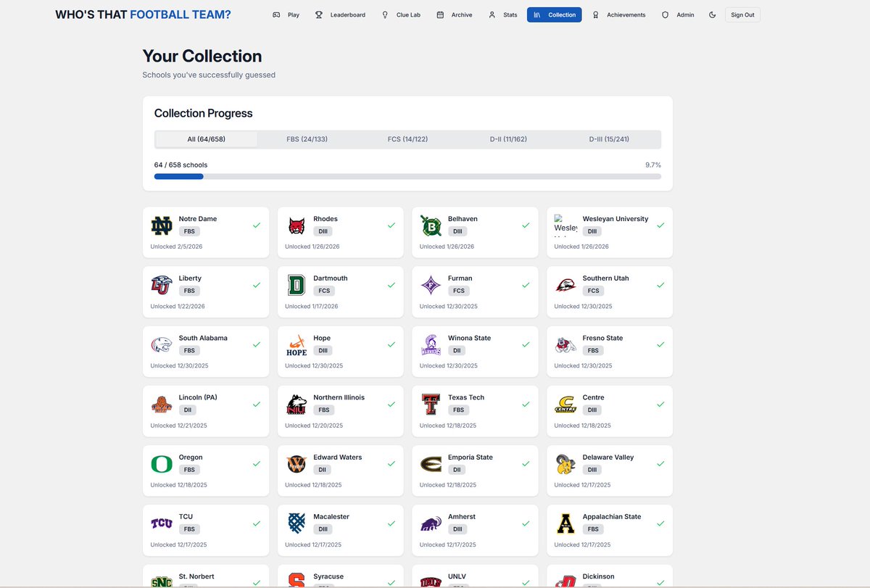Switch to the FCS (14/122) tab
Image resolution: width=870 pixels, height=588 pixels.
point(407,139)
